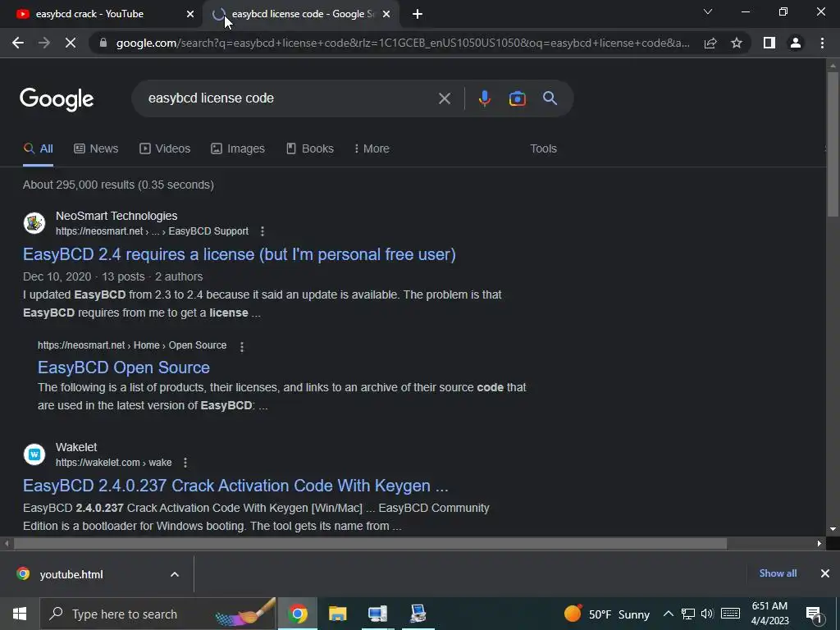The image size is (840, 630).
Task: Close the downloads bar
Action: (x=825, y=573)
